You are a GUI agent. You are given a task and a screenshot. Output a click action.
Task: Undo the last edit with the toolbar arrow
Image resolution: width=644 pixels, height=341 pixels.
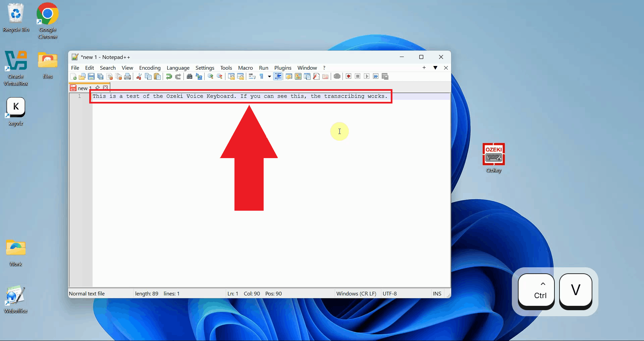(168, 76)
